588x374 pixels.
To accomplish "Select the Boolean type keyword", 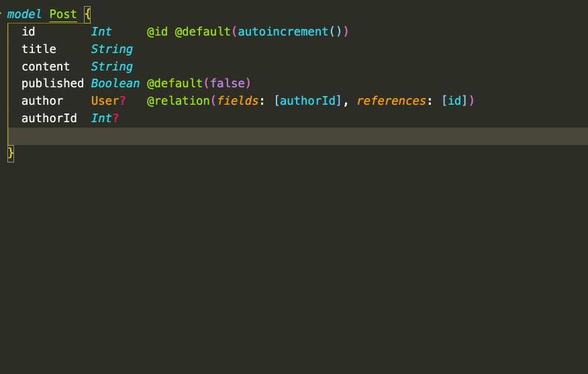I will pyautogui.click(x=115, y=83).
